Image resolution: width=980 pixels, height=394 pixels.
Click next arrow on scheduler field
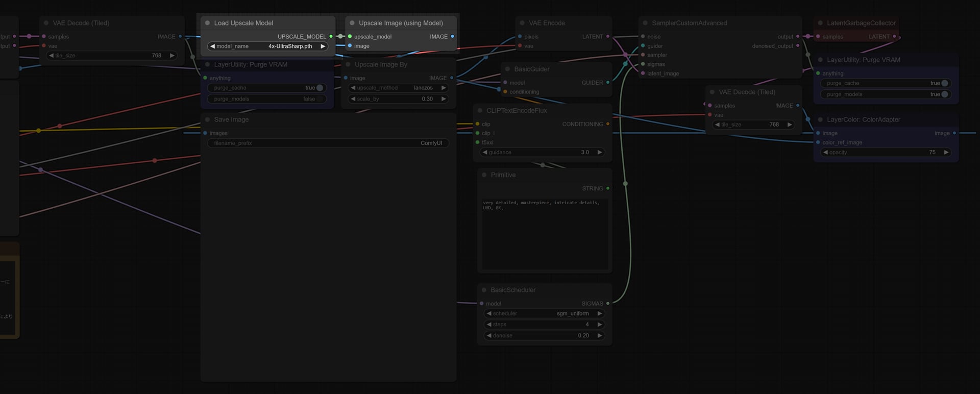click(x=599, y=313)
